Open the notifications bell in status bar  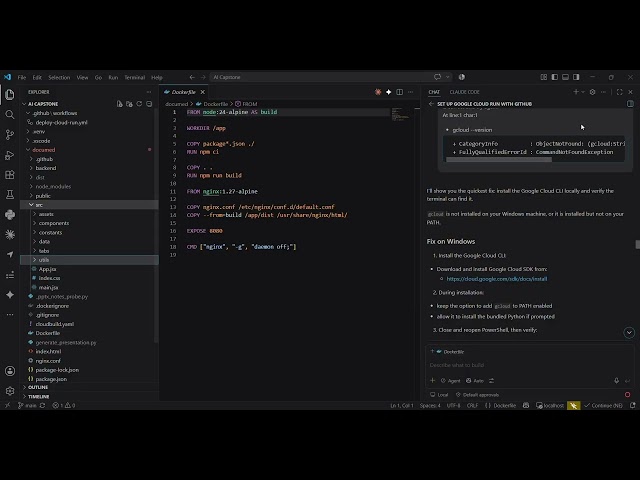point(633,405)
